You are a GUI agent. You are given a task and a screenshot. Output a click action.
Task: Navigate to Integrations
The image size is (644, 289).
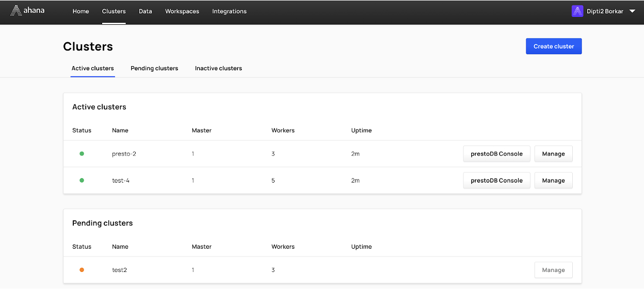pyautogui.click(x=229, y=11)
